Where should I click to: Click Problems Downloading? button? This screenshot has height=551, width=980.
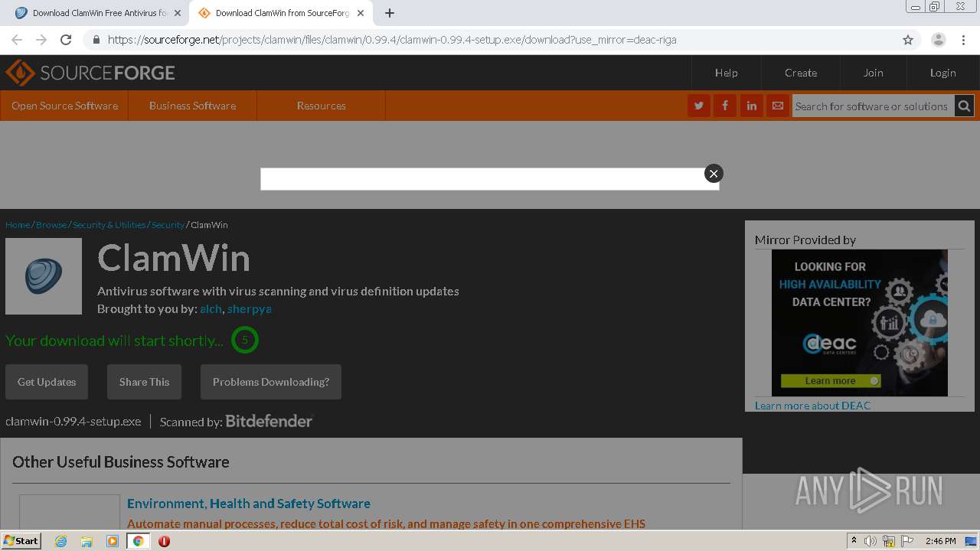point(271,382)
